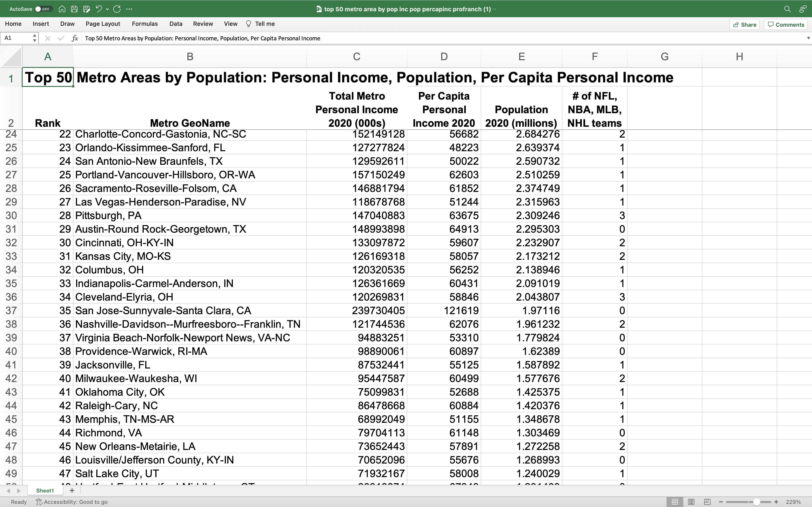The width and height of the screenshot is (812, 507).
Task: Click the Undo arrow icon
Action: coord(99,9)
